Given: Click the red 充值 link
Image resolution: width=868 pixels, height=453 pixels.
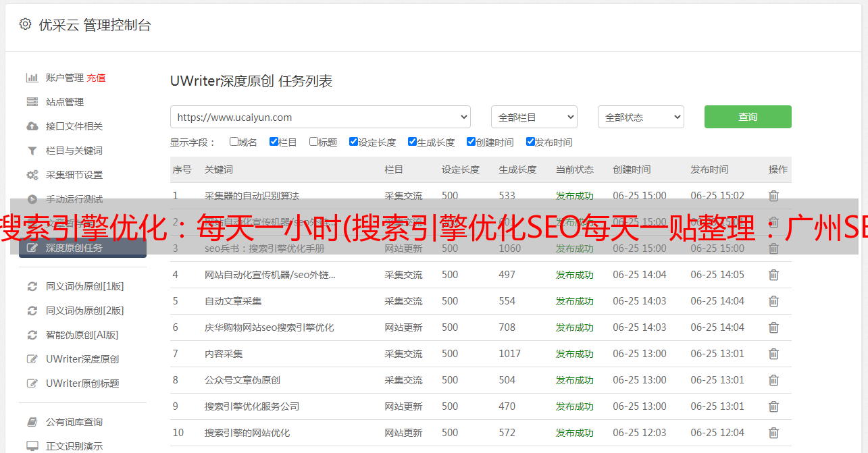Looking at the screenshot, I should point(96,78).
